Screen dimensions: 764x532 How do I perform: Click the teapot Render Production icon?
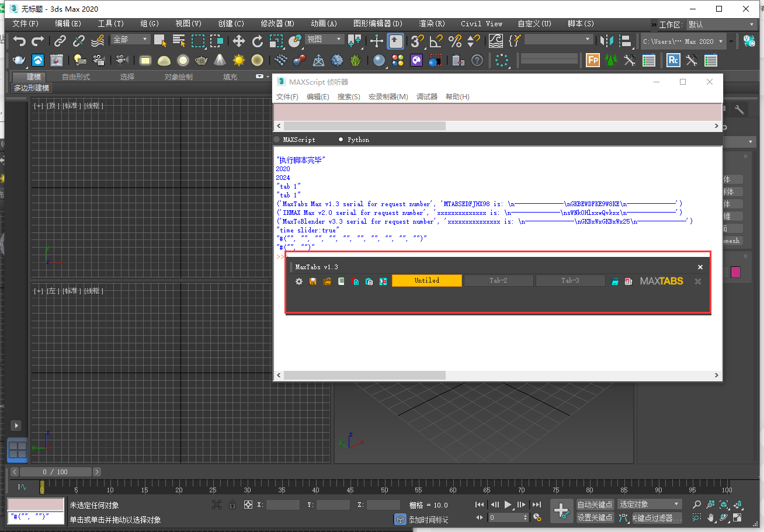click(x=19, y=60)
